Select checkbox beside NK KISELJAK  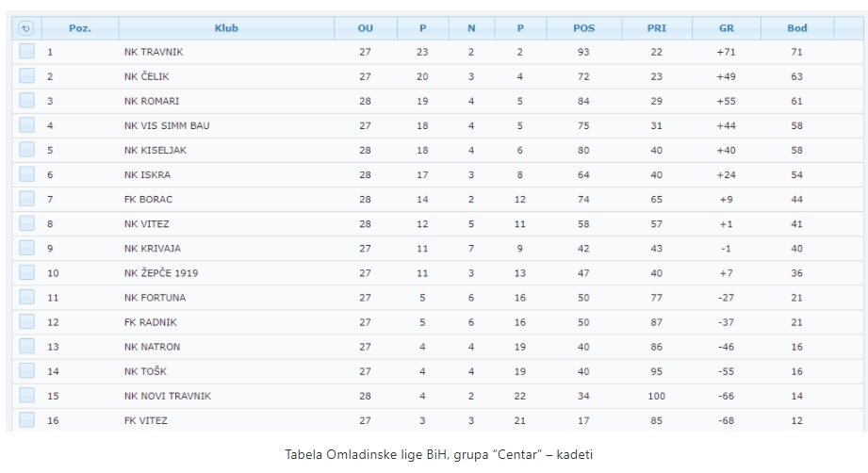pos(26,150)
